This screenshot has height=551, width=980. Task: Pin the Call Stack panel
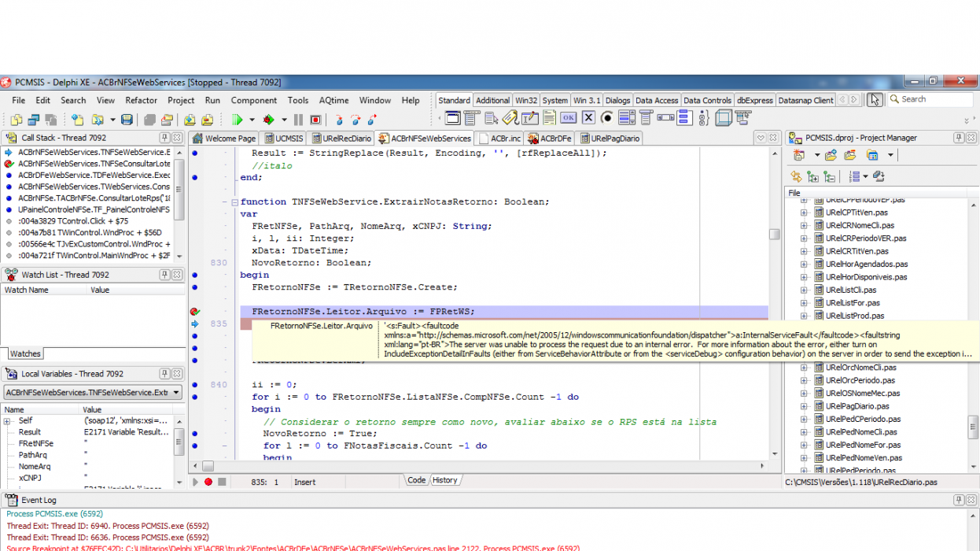(164, 138)
